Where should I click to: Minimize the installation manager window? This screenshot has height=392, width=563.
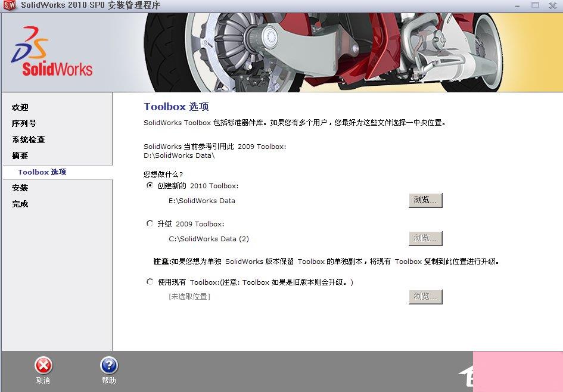(517, 6)
